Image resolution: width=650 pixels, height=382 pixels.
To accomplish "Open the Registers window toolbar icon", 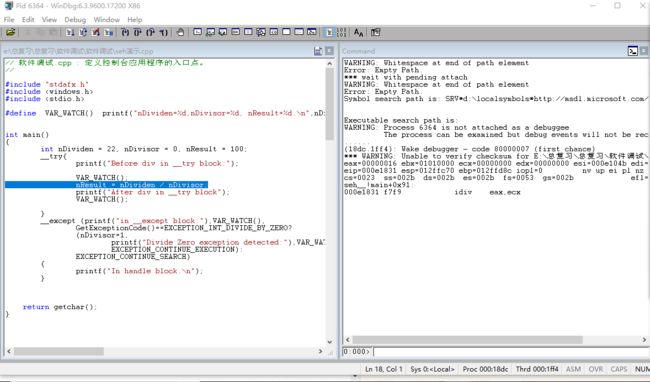I will point(235,32).
